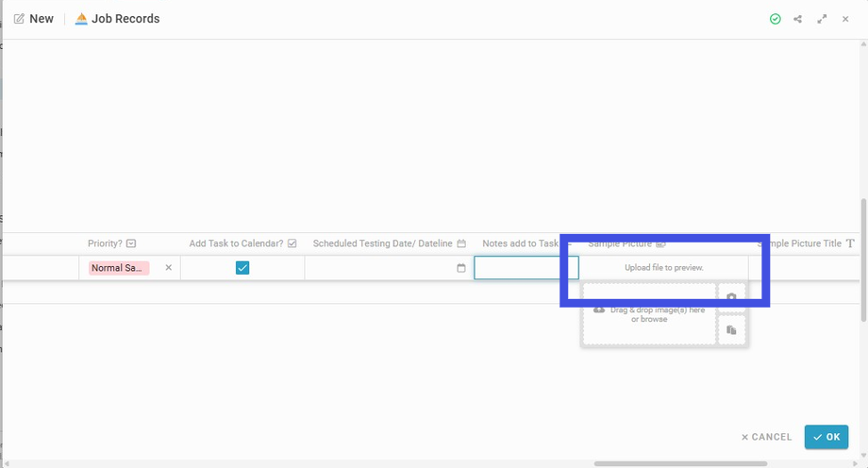868x468 pixels.
Task: Click the Notes add to Task header
Action: coord(521,243)
